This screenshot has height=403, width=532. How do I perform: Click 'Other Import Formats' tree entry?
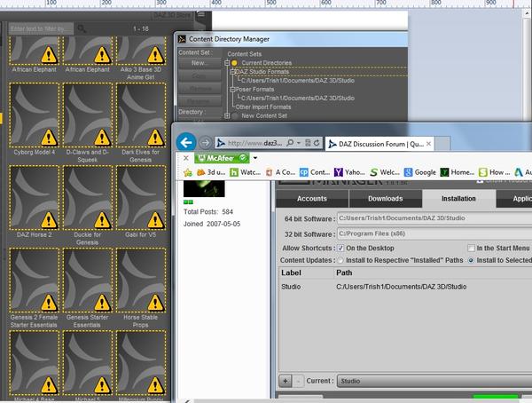(x=263, y=107)
